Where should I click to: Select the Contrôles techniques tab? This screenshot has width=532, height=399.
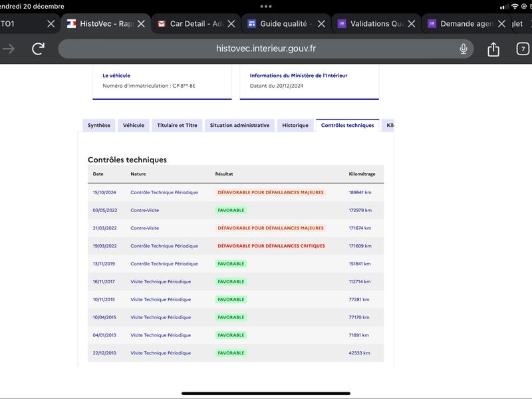[x=347, y=125]
